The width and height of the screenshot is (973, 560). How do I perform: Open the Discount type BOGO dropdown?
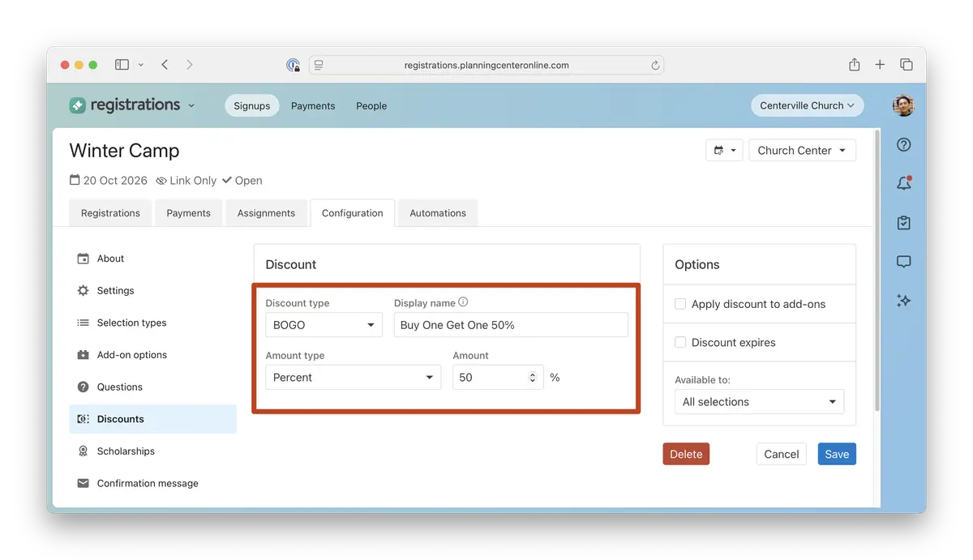click(324, 325)
